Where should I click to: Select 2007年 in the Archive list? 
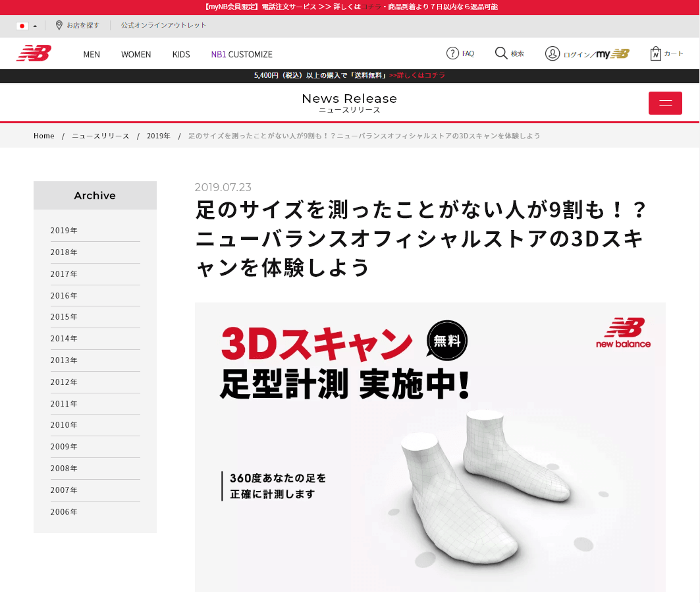click(64, 490)
